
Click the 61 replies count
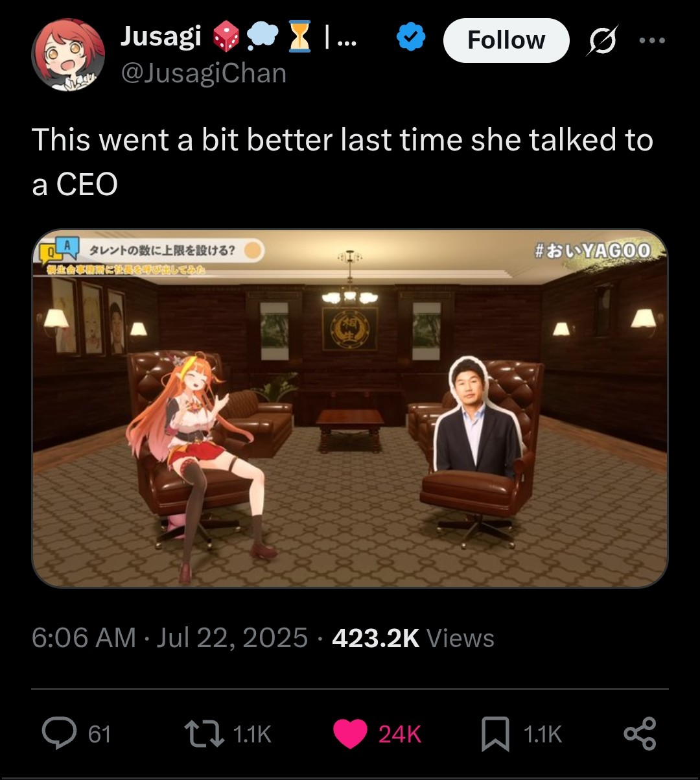(x=99, y=735)
